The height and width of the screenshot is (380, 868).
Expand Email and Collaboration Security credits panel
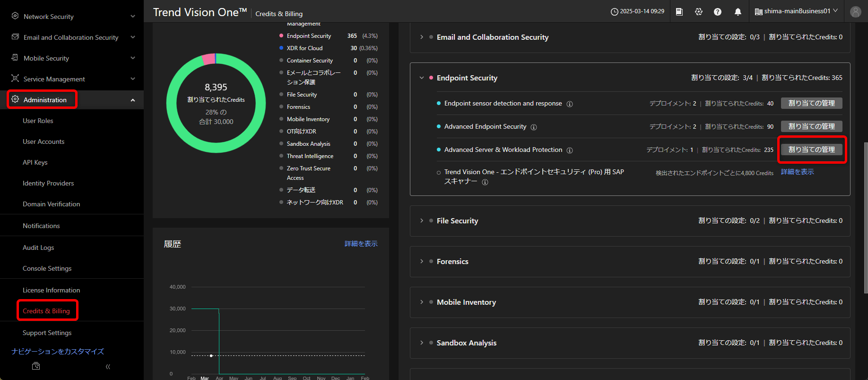coord(422,37)
